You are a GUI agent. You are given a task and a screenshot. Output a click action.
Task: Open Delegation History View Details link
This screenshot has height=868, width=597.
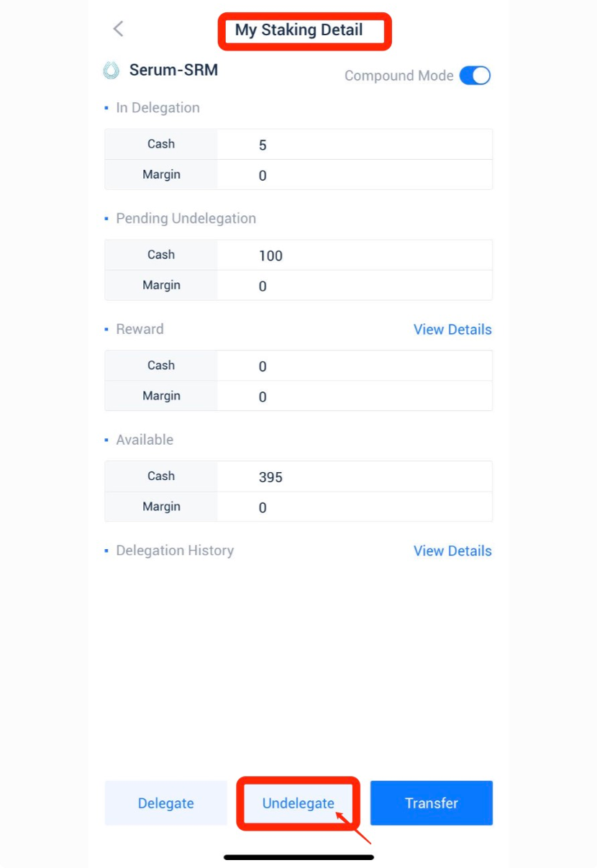452,551
